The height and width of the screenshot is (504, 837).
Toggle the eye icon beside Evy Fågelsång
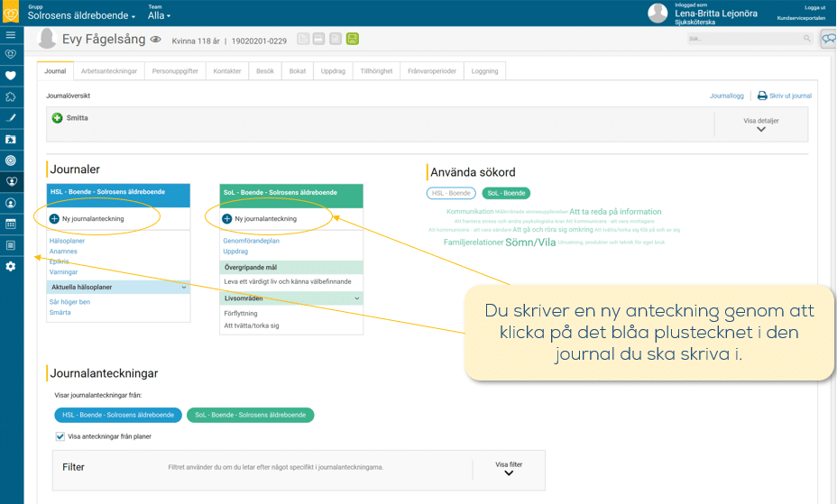point(155,40)
